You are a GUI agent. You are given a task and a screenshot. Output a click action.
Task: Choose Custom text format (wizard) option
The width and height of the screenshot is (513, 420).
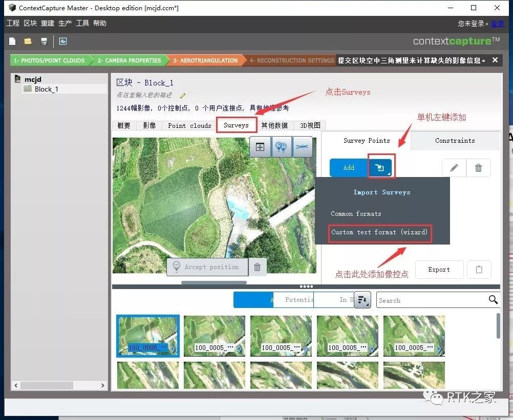[379, 232]
